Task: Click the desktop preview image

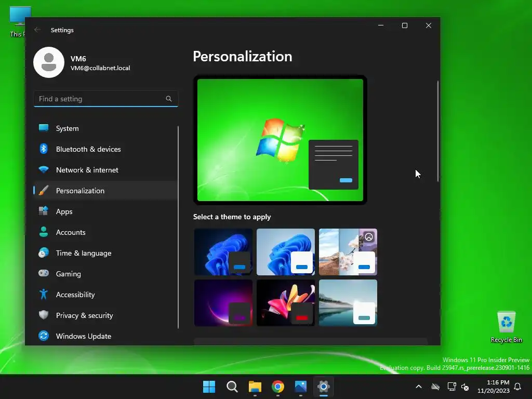Action: coord(280,140)
